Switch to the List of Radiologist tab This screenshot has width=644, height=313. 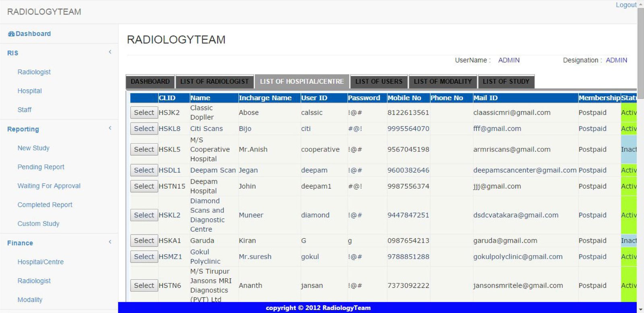214,81
